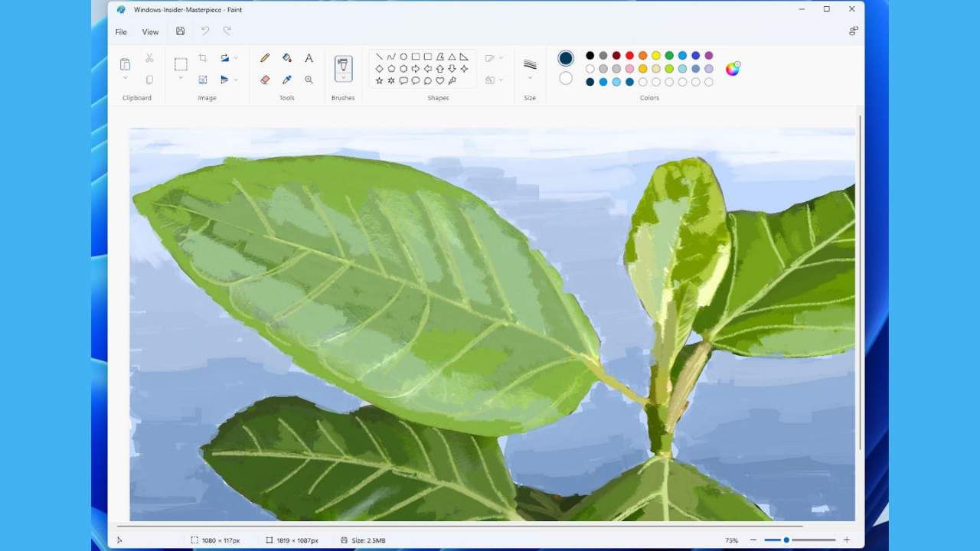980x551 pixels.
Task: Activate the Color picker eyedropper
Action: (x=287, y=80)
